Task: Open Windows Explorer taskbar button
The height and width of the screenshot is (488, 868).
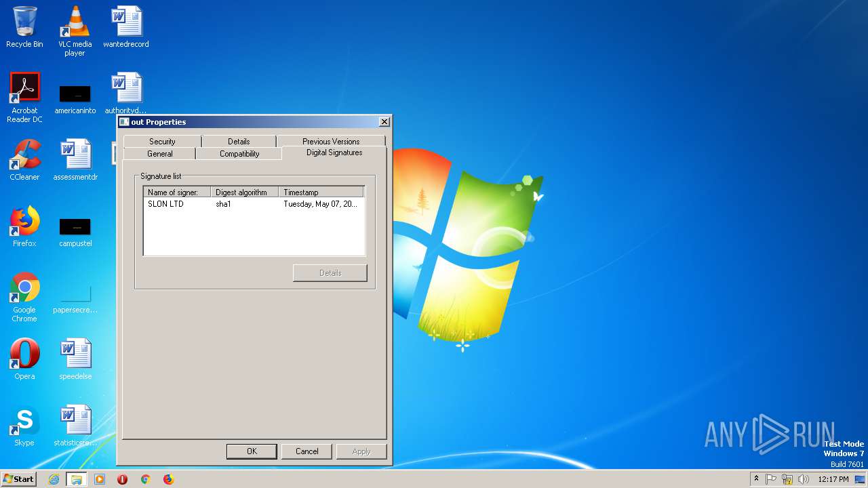Action: [76, 479]
